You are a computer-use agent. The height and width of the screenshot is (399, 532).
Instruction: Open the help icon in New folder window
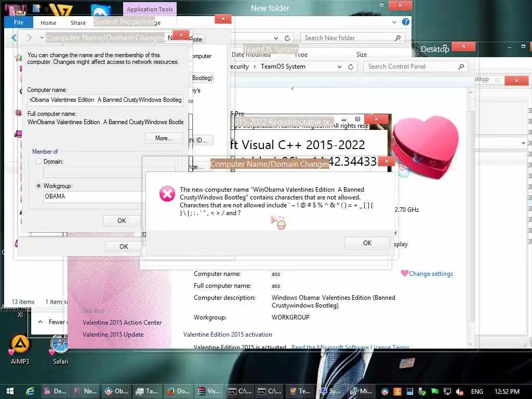(x=405, y=22)
